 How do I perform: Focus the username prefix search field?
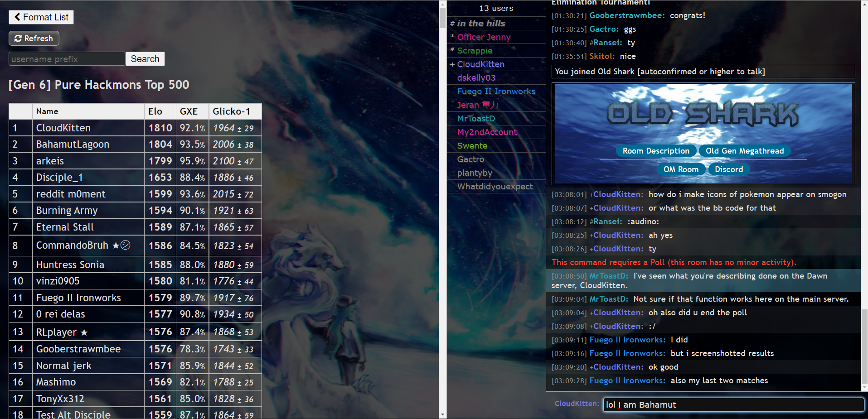pos(67,59)
